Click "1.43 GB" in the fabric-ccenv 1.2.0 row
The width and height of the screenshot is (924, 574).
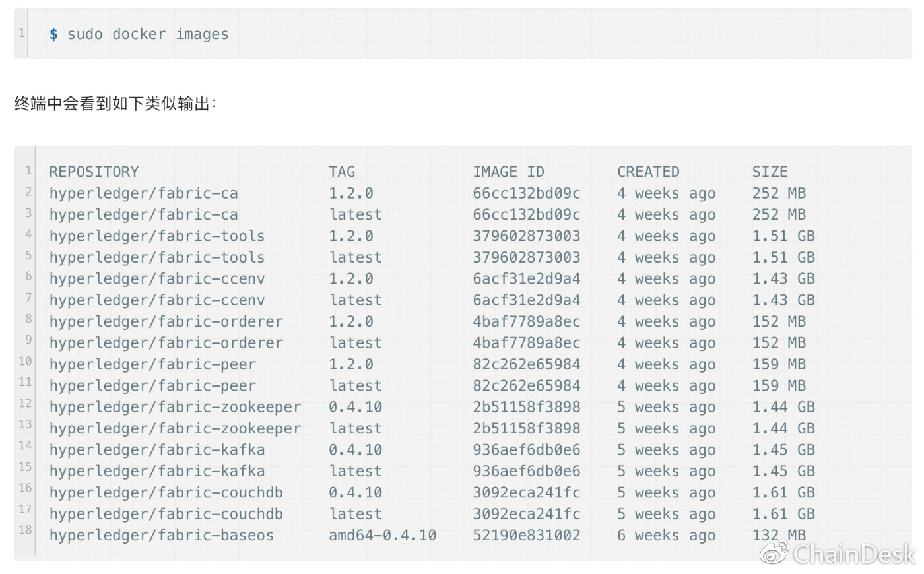pos(783,278)
